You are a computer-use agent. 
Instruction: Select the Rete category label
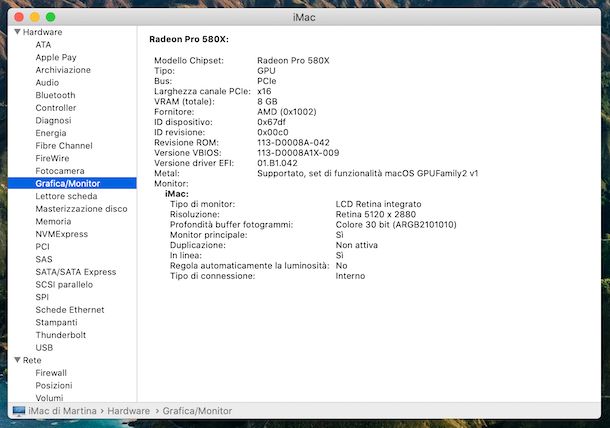(x=32, y=360)
